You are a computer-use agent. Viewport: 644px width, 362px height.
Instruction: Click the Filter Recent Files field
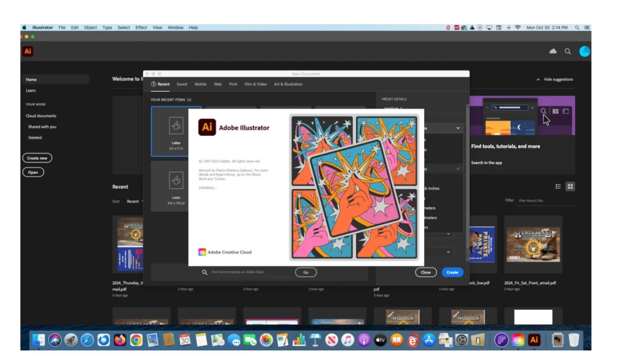click(545, 201)
